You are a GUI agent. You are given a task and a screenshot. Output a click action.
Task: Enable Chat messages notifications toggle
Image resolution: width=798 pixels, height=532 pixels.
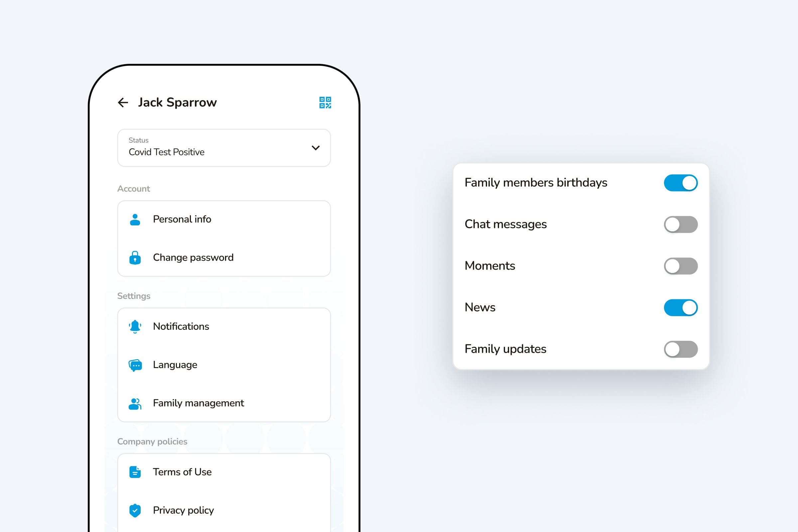click(x=681, y=224)
